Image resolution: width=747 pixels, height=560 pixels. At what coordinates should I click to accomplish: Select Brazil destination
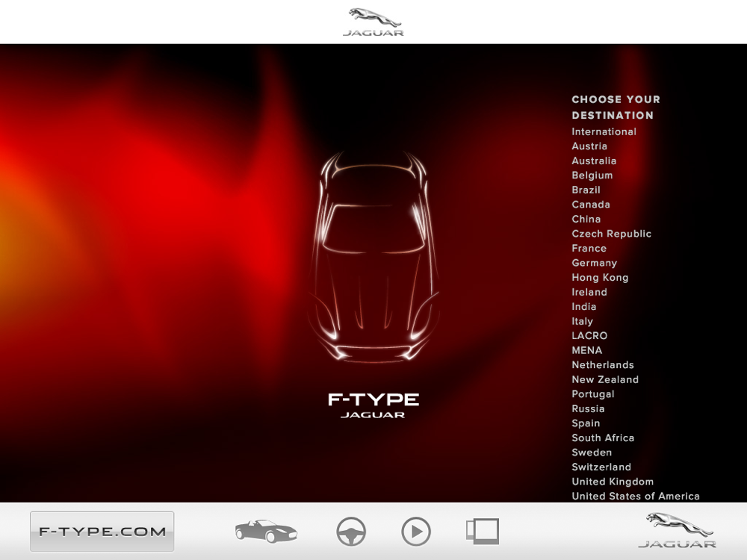coord(586,190)
